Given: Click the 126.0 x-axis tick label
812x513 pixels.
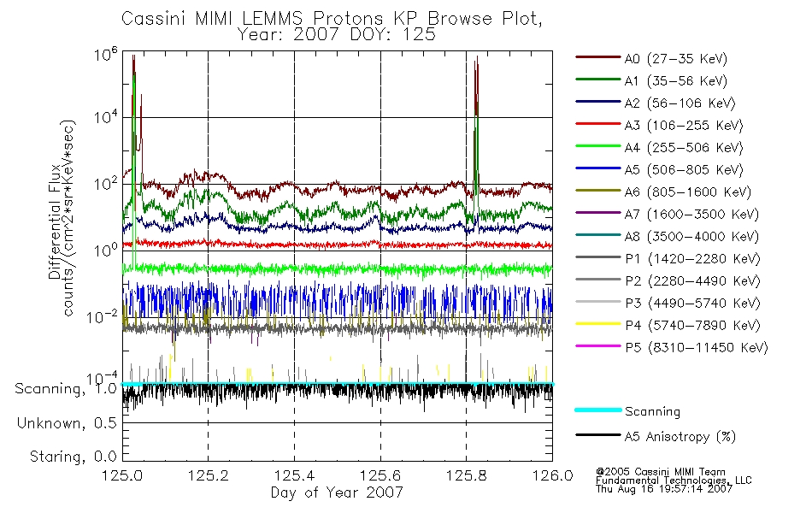Looking at the screenshot, I should click(552, 475).
